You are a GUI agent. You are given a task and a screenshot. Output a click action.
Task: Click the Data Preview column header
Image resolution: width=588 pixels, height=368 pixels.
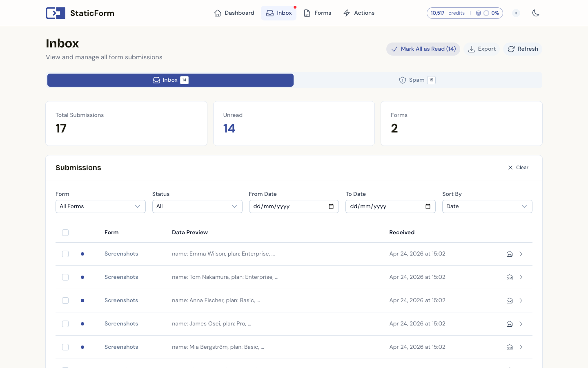[190, 232]
